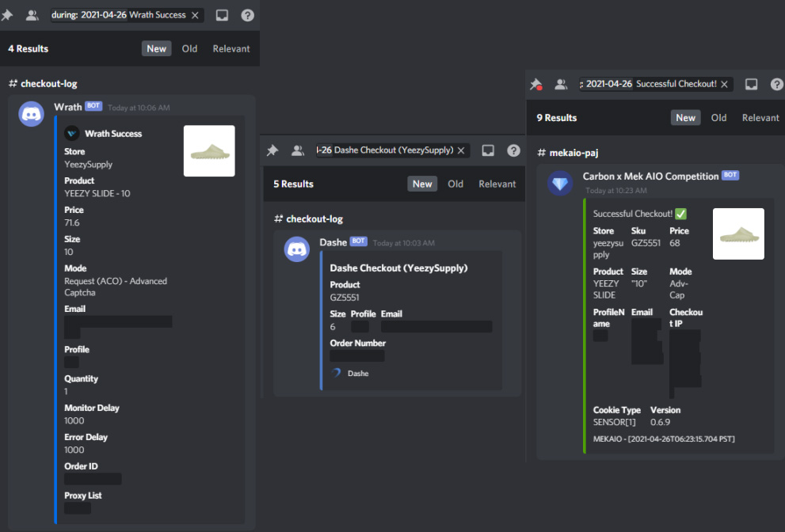The width and height of the screenshot is (785, 532).
Task: Sort the 9 Results by Old
Action: pyautogui.click(x=718, y=118)
